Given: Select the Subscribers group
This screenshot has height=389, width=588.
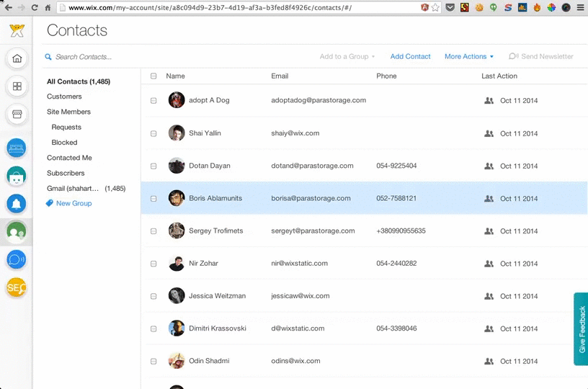Looking at the screenshot, I should (x=66, y=173).
